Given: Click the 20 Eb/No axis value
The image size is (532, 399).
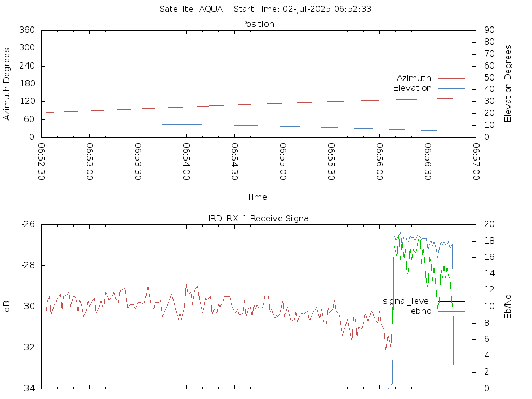Looking at the screenshot, I should tap(489, 224).
